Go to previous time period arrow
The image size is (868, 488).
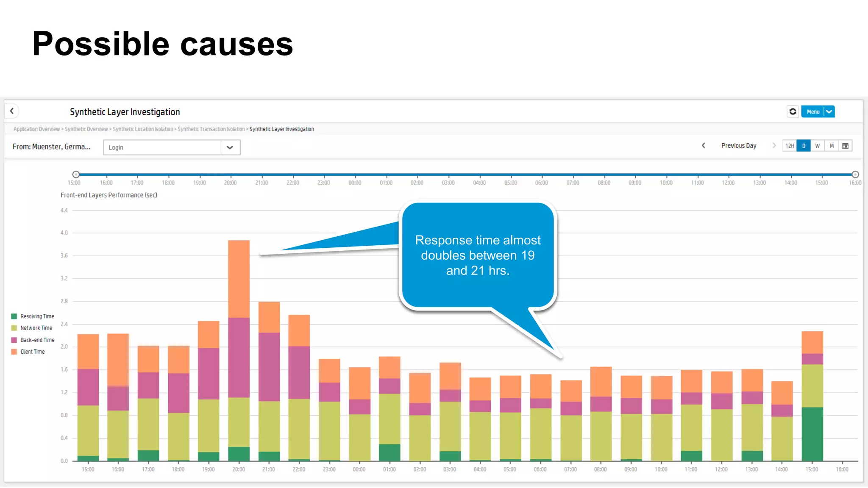pos(704,145)
